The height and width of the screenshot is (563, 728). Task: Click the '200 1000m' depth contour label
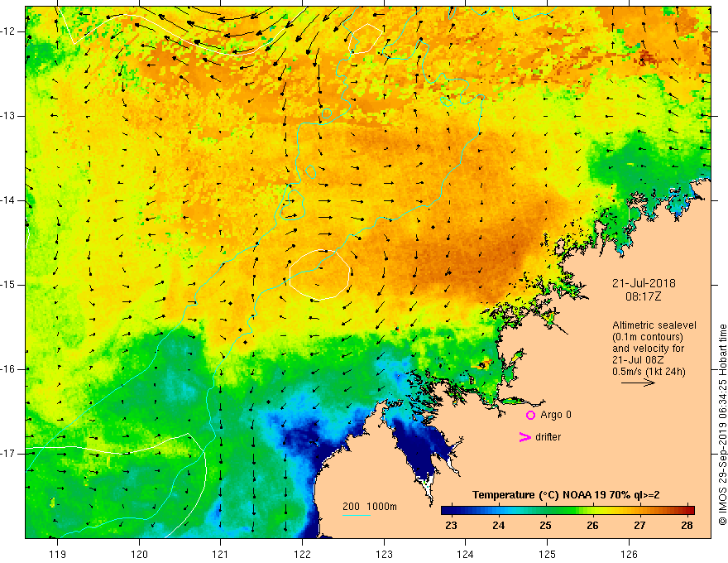370,507
